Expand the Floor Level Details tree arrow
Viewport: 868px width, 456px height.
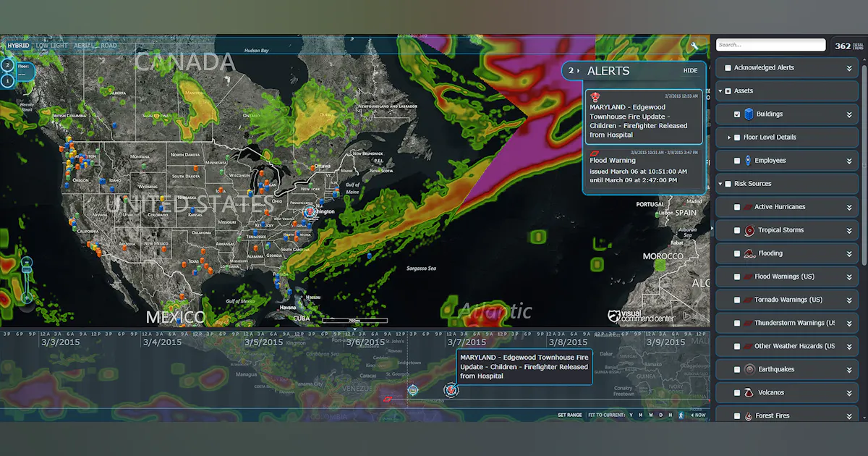729,137
